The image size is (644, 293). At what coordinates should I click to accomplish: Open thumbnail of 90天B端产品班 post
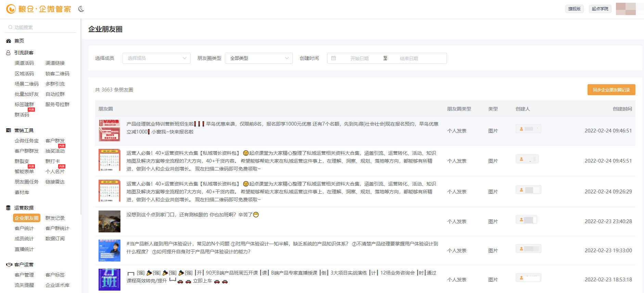[x=110, y=280]
